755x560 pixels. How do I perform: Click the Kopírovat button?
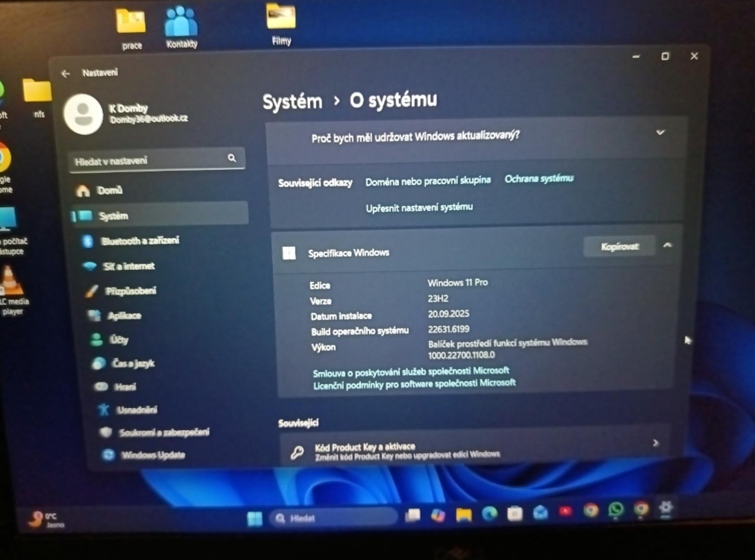618,246
